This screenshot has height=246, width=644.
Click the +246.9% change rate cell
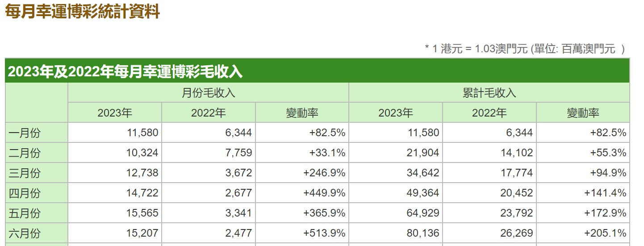(324, 173)
